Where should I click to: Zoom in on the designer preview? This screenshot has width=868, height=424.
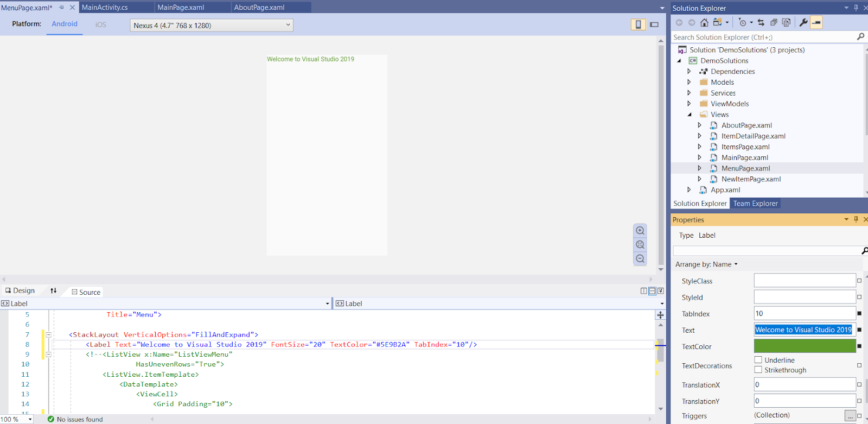pos(640,231)
